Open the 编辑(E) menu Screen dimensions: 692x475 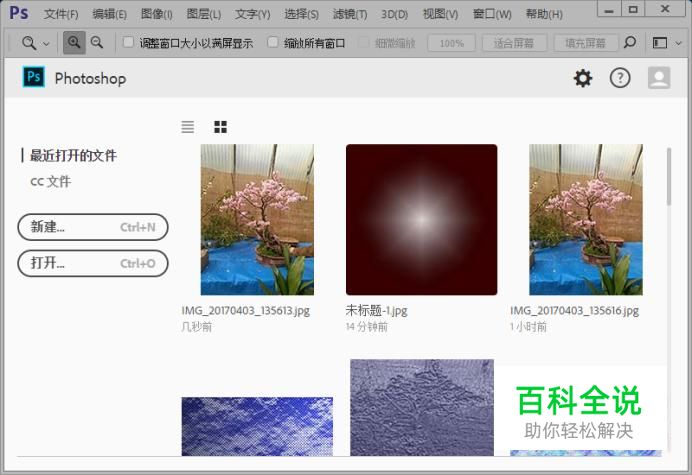(109, 14)
